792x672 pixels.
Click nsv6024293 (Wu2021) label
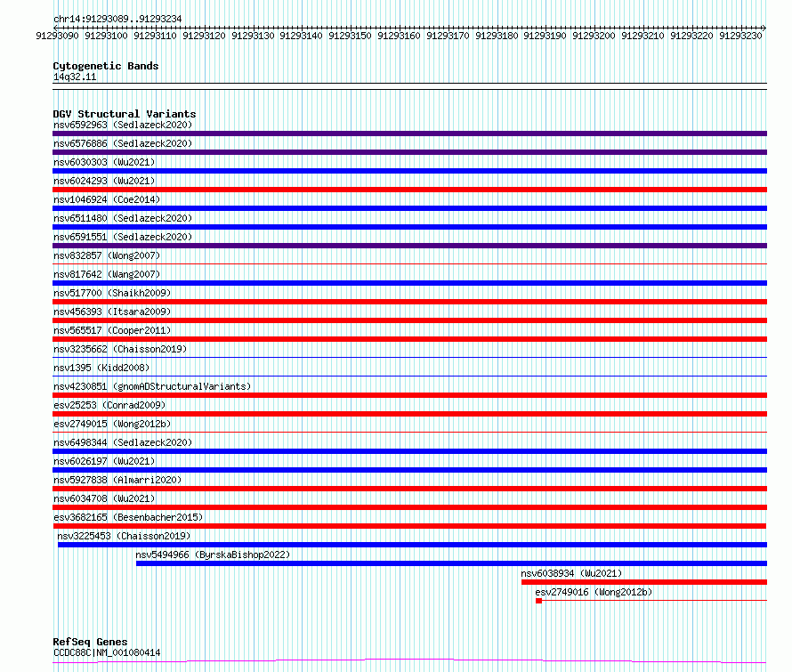(104, 181)
